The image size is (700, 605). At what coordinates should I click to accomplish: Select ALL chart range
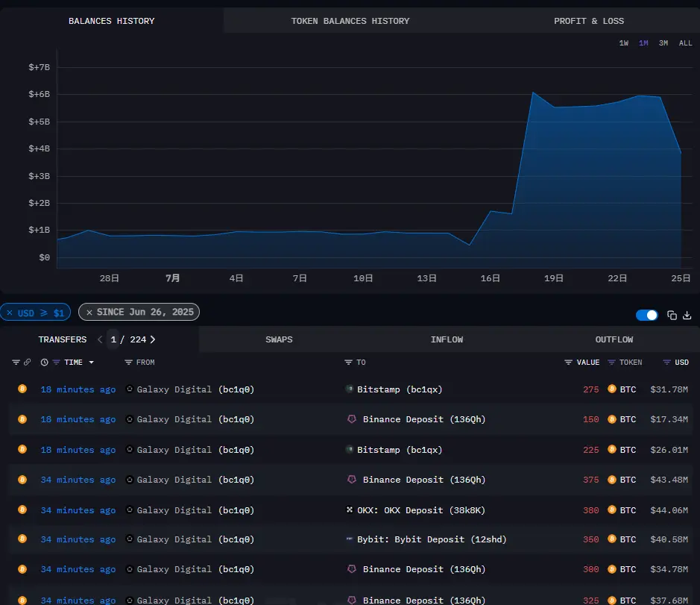coord(685,43)
